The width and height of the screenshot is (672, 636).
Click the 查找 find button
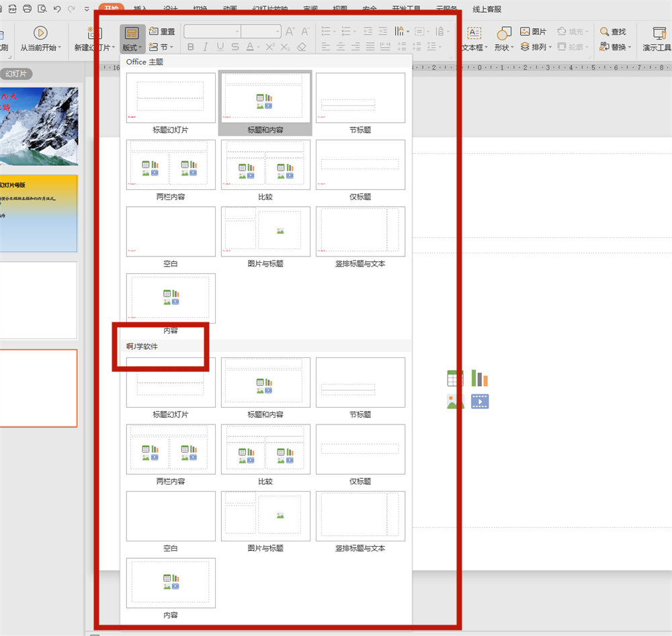(613, 32)
